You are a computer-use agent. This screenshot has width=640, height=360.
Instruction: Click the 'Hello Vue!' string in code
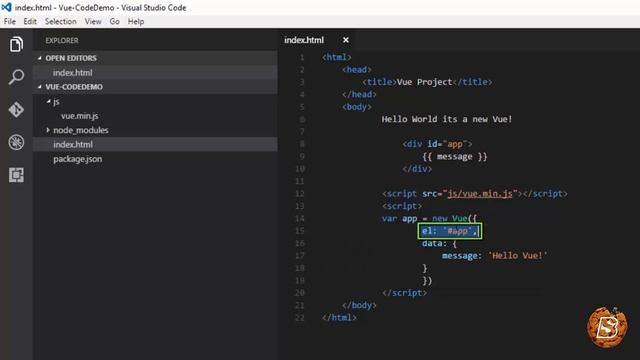click(x=518, y=256)
